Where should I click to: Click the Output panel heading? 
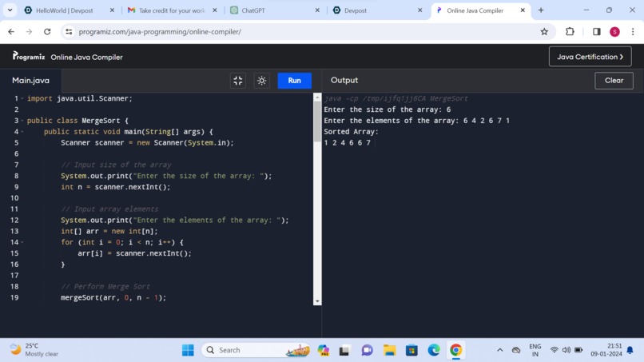click(344, 81)
